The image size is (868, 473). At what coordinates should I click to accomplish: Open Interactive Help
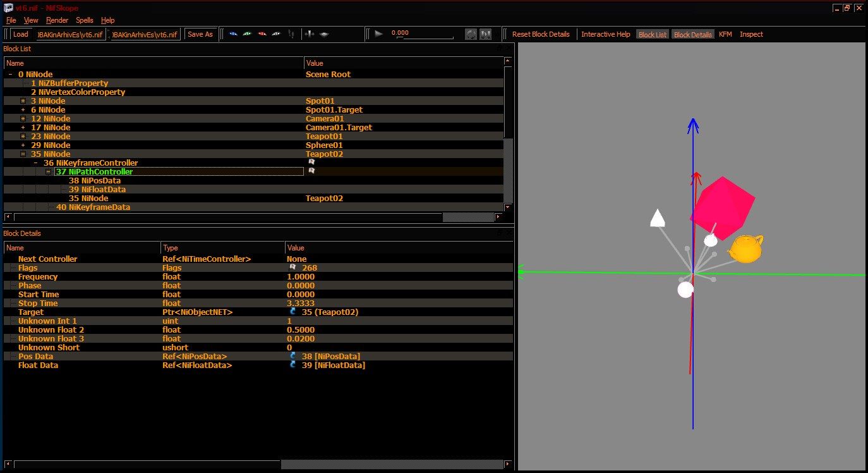click(x=606, y=34)
